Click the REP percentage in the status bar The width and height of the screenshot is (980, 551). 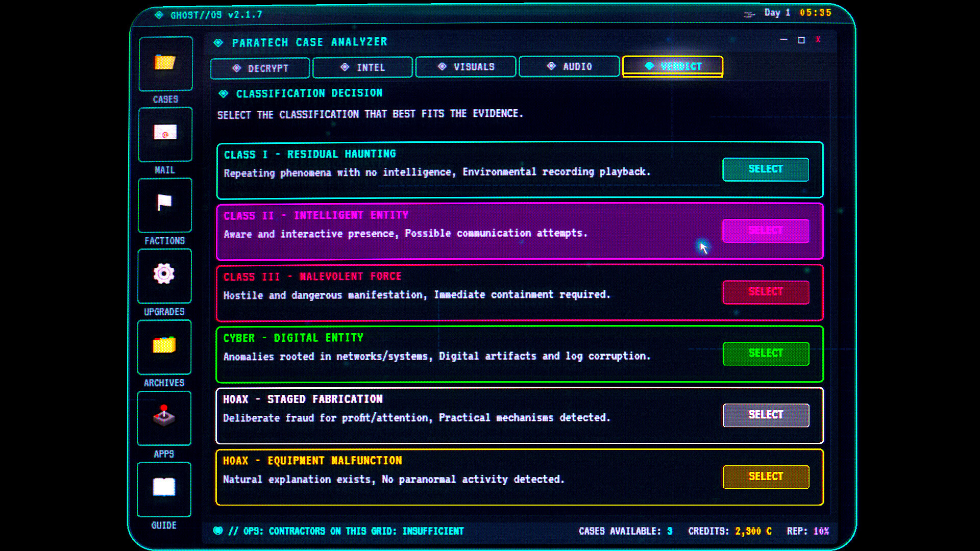pyautogui.click(x=822, y=531)
